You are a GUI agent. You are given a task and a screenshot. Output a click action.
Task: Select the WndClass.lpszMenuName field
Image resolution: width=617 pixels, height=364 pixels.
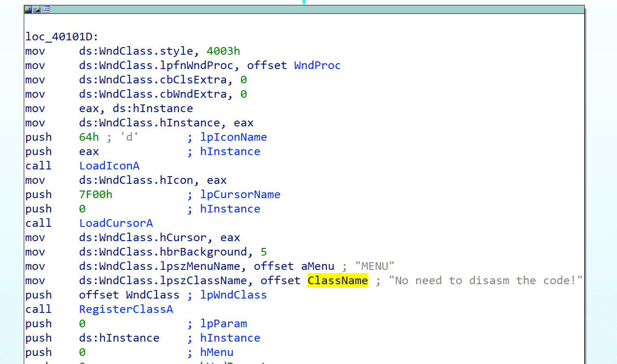[160, 266]
